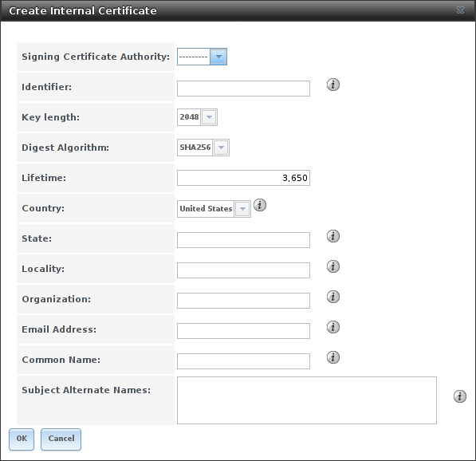Viewport: 476px width, 461px height.
Task: Click the Subject Alternate Names text area
Action: click(307, 400)
